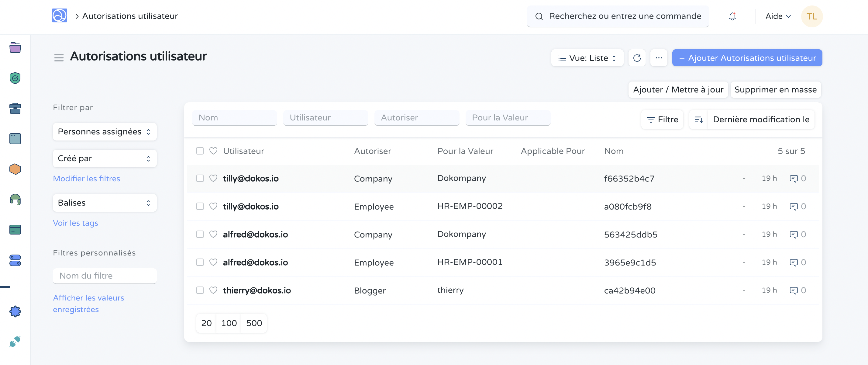868x365 pixels.
Task: Click Aide menu in top navigation
Action: [x=777, y=16]
